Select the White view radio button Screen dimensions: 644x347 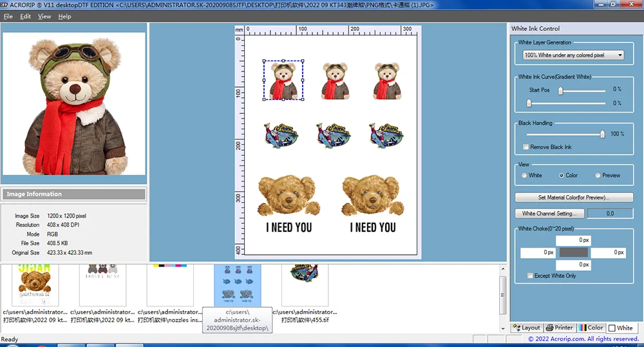coord(524,175)
